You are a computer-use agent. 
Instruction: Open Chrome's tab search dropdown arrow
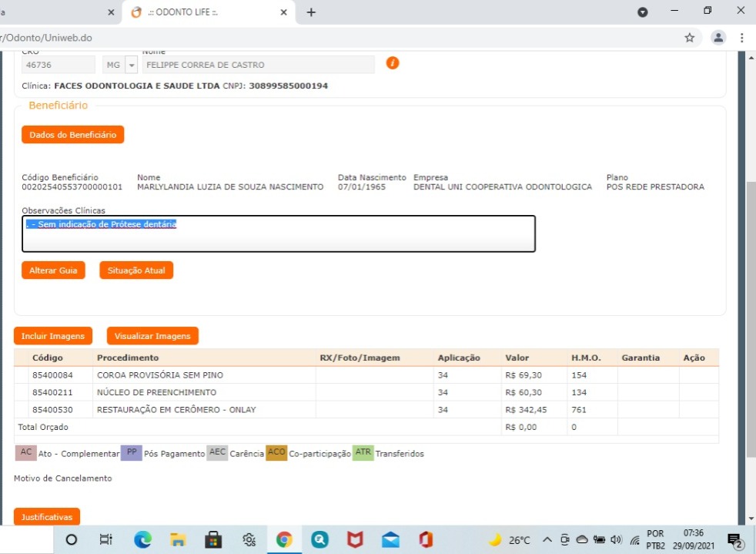point(643,12)
